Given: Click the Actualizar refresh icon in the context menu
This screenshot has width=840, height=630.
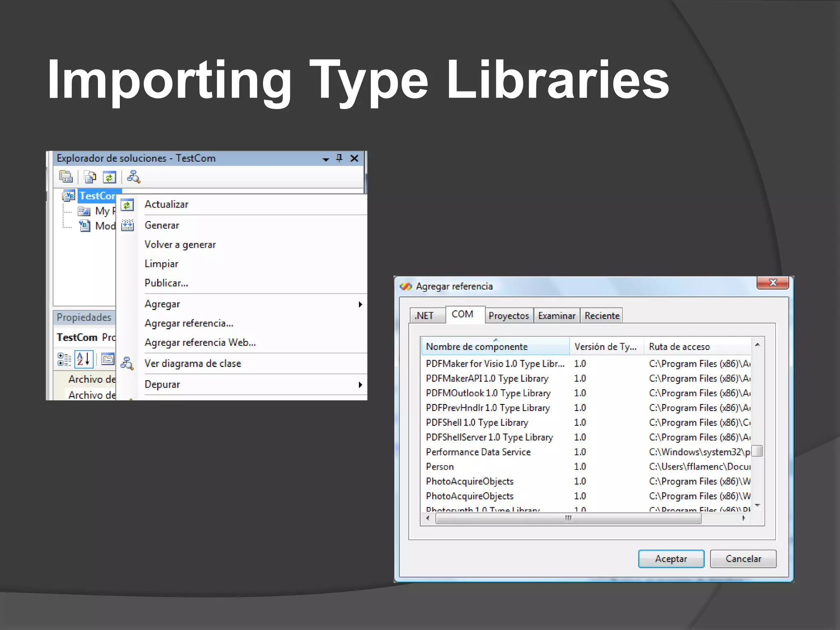Looking at the screenshot, I should pyautogui.click(x=128, y=205).
